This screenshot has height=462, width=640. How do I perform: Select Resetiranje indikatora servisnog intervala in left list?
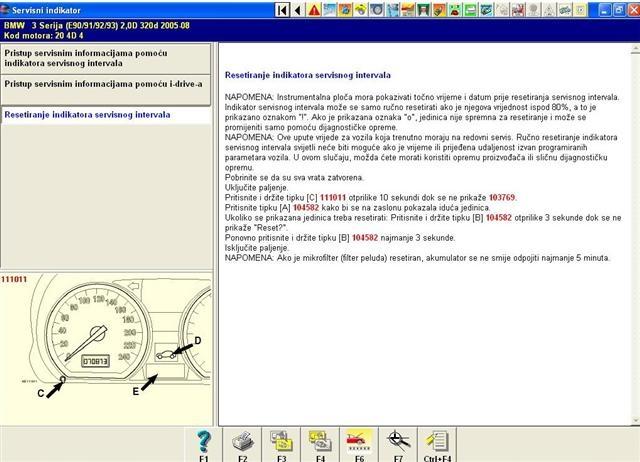tap(106, 115)
